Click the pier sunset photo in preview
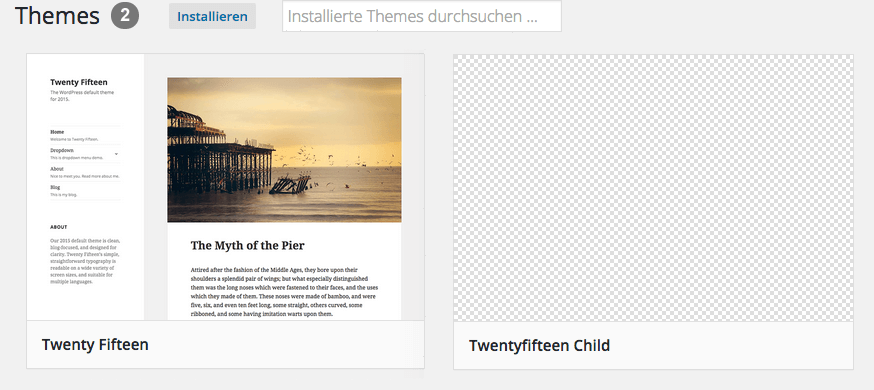The height and width of the screenshot is (390, 874). click(284, 150)
